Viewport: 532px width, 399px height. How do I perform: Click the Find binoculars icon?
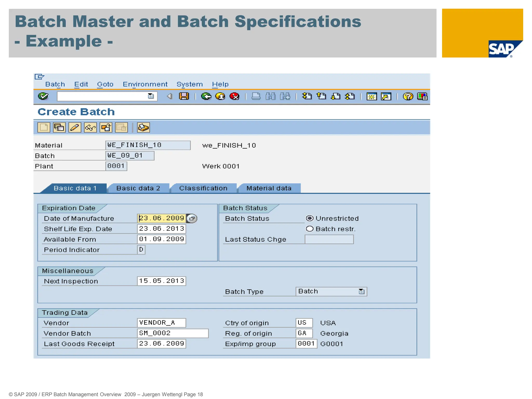tap(270, 96)
